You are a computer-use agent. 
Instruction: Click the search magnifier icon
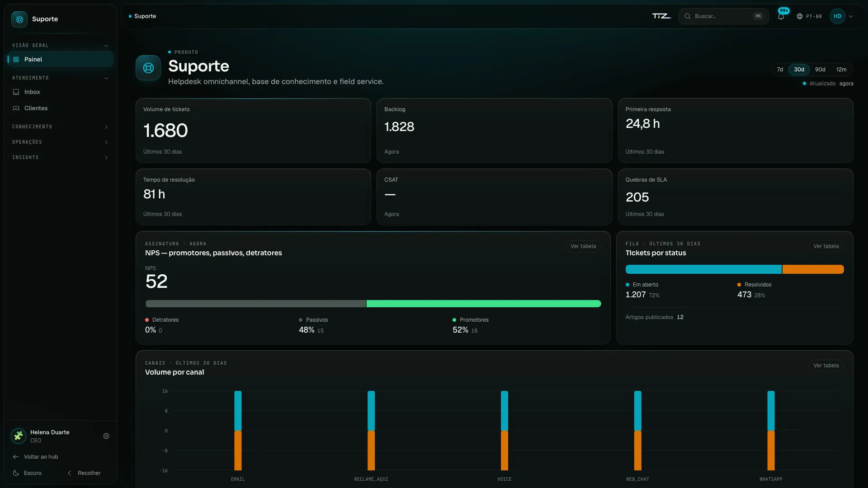click(687, 16)
